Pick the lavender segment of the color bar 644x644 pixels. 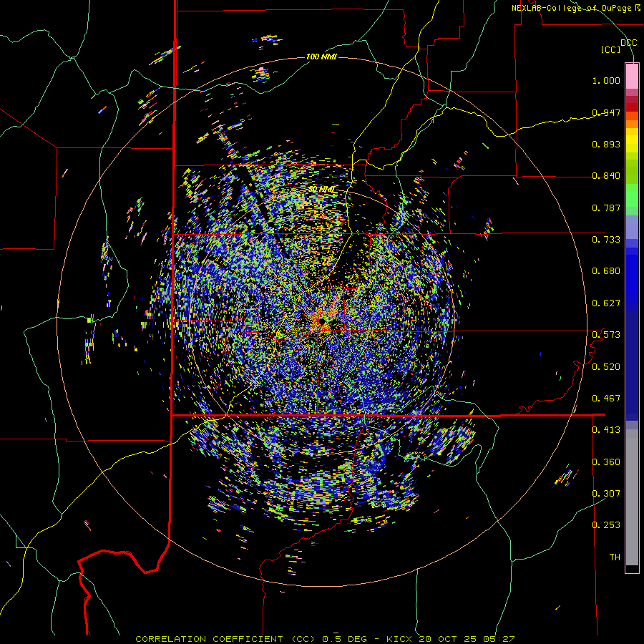632,227
